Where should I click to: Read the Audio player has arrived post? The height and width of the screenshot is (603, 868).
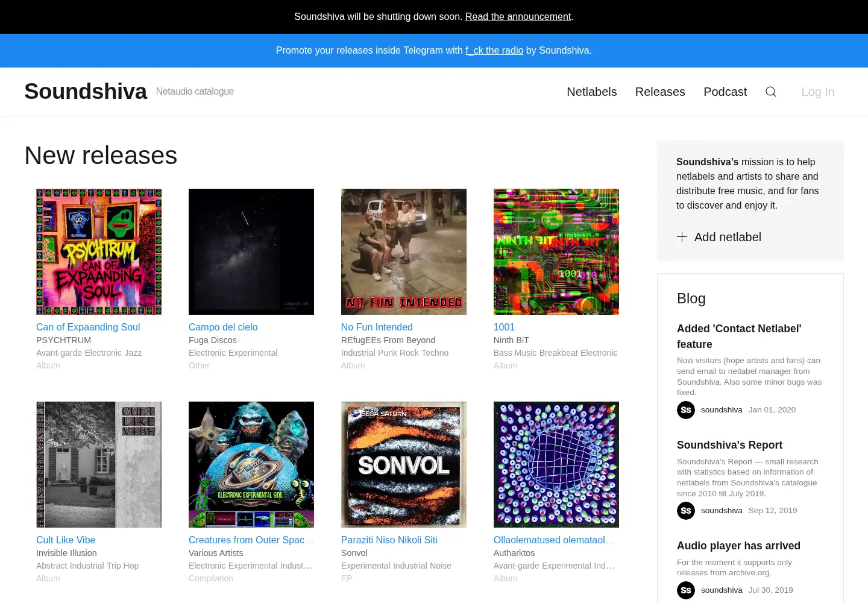[x=738, y=546]
